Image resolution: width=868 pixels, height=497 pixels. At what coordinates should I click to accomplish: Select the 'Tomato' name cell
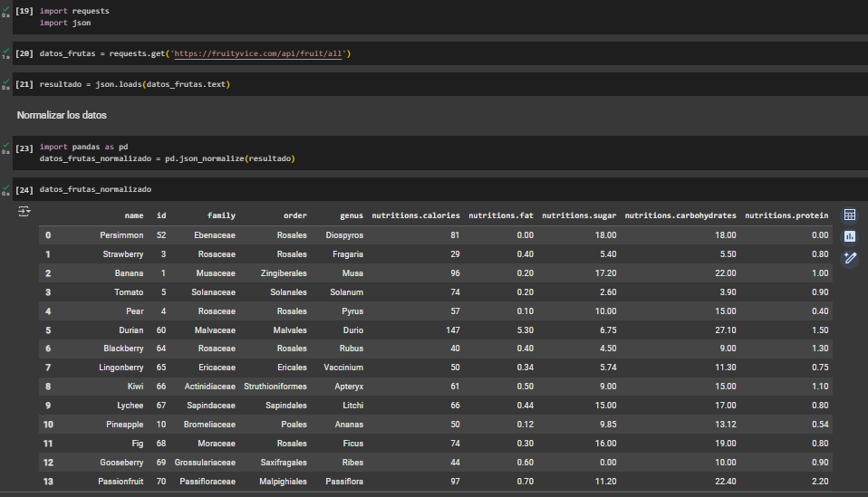129,292
